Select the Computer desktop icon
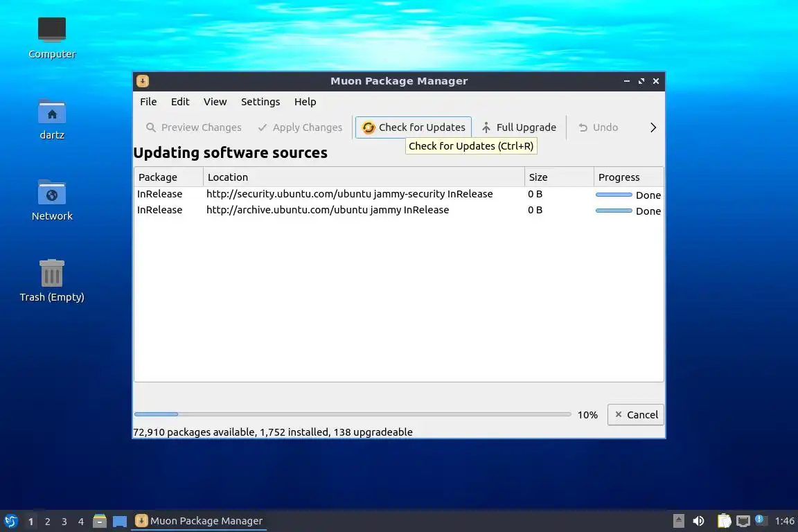The width and height of the screenshot is (798, 532). (x=52, y=38)
